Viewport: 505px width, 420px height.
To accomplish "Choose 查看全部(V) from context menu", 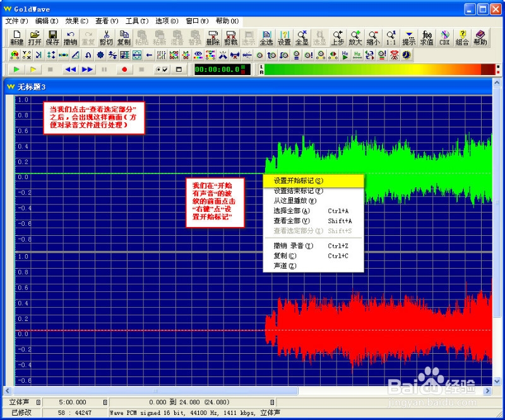I will (313, 221).
